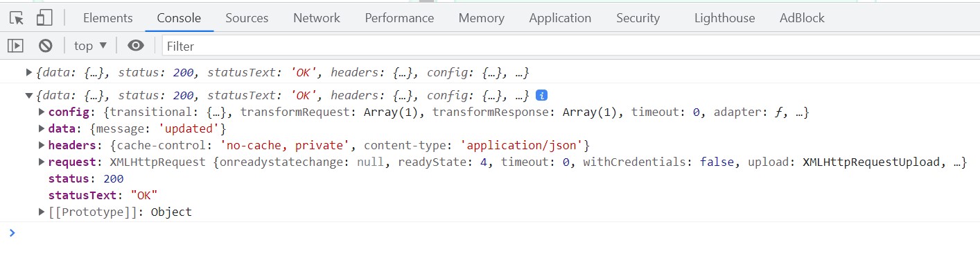Expand the [[Prototype]] entry
The image size is (980, 261).
42,212
